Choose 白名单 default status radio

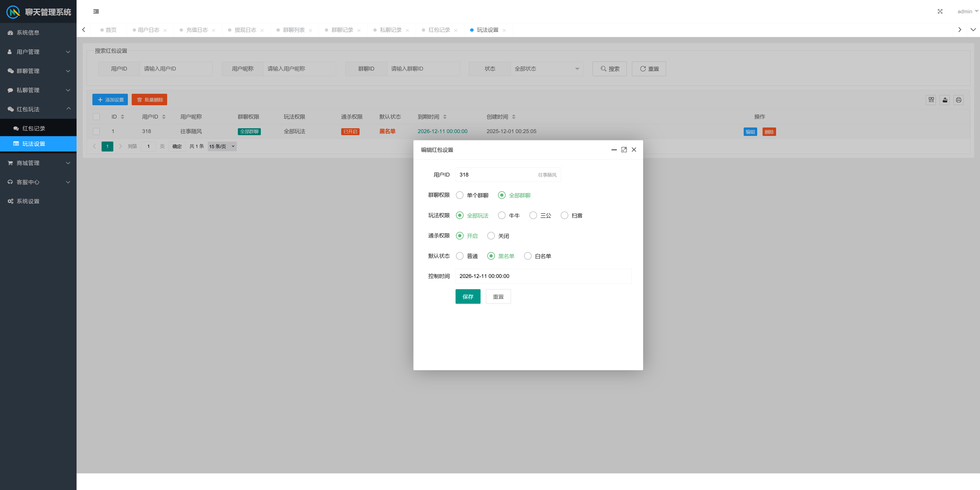coord(528,256)
